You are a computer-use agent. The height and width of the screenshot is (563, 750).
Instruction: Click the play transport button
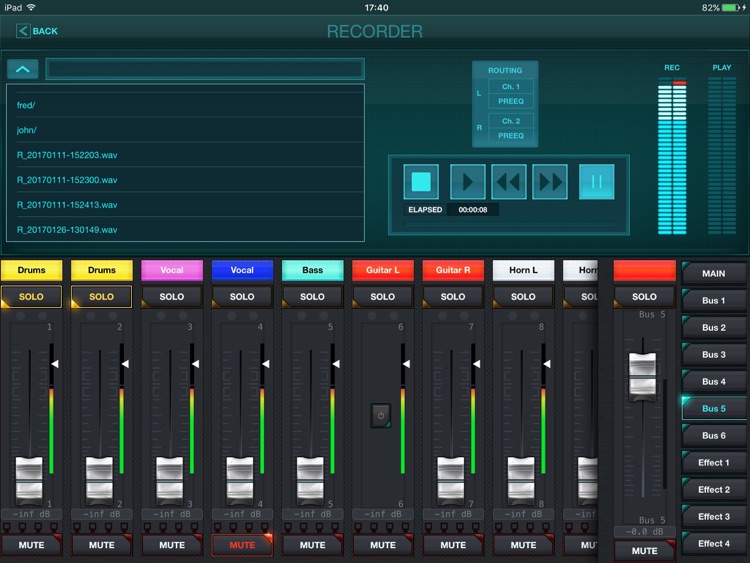[468, 182]
